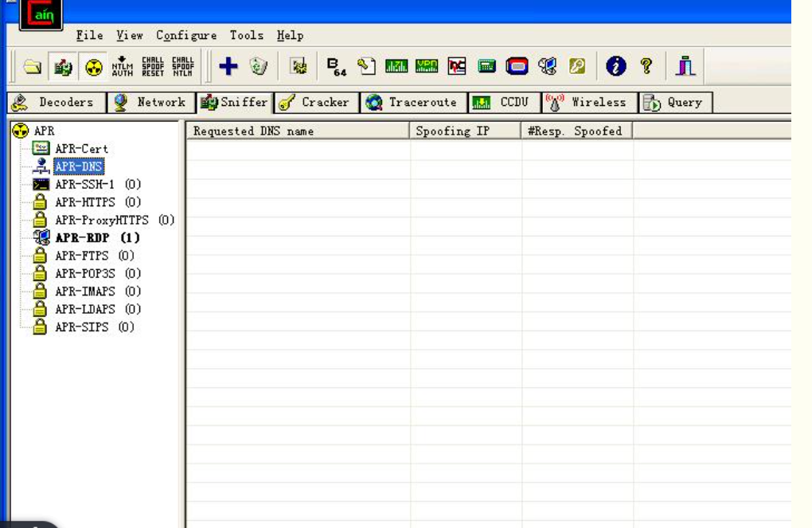Click the yellow question mark Help icon
The width and height of the screenshot is (812, 528).
(x=646, y=66)
